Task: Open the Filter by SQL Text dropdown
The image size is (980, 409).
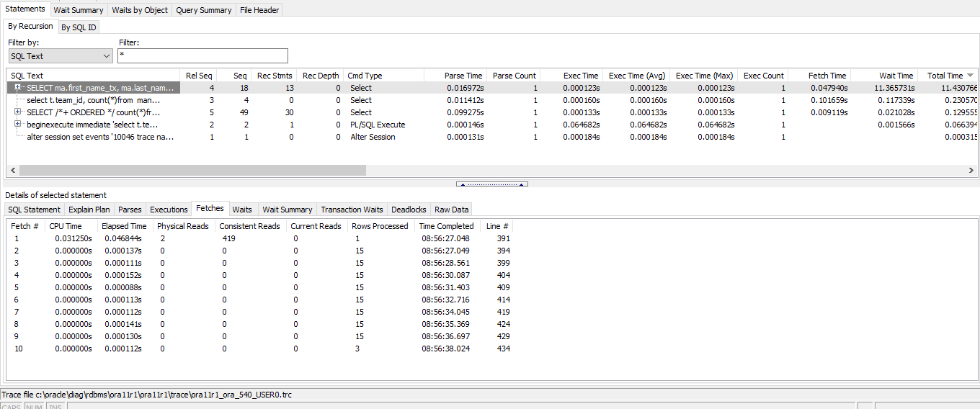Action: tap(61, 55)
